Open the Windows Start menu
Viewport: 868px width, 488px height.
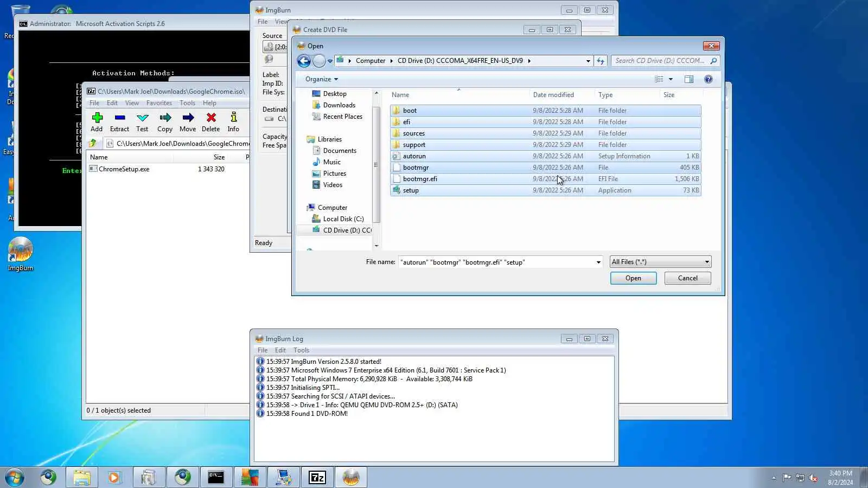point(15,477)
